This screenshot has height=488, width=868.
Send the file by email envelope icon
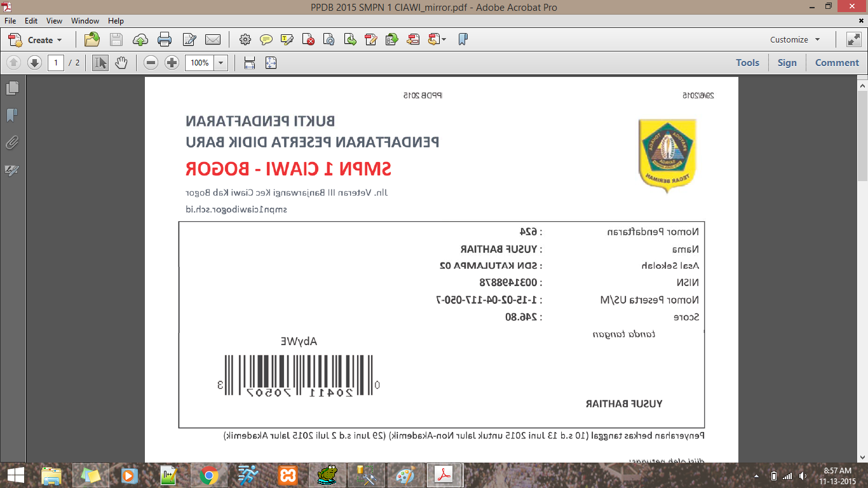click(213, 39)
